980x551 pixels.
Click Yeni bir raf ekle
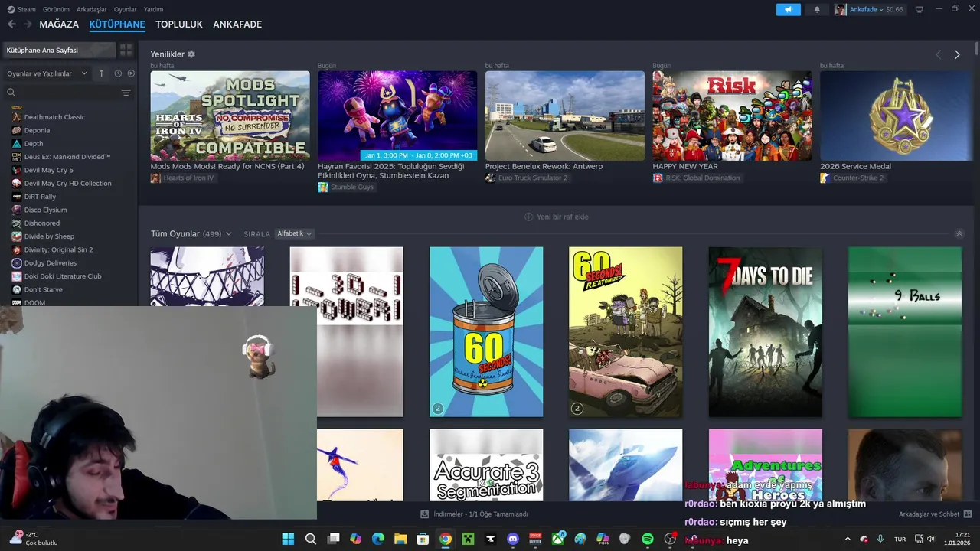click(x=557, y=217)
